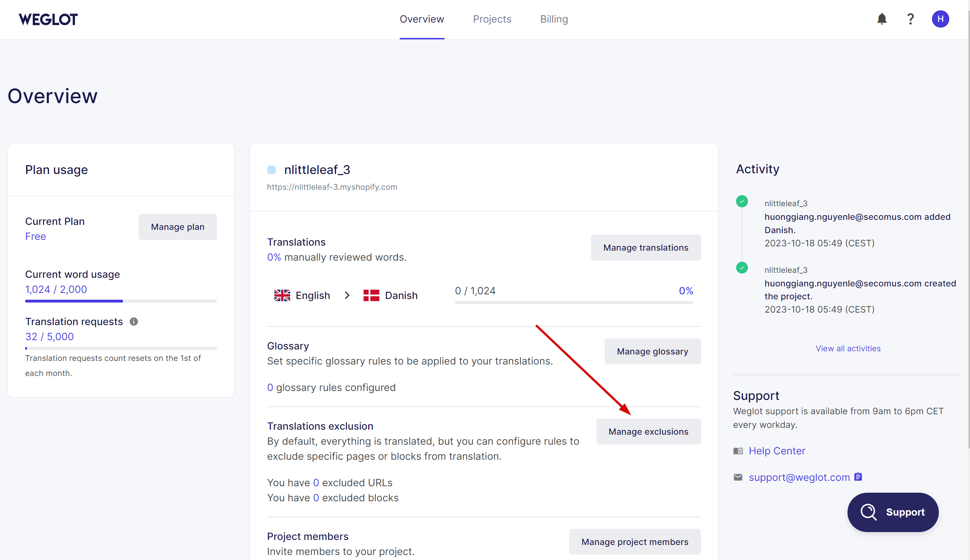Click the Help Center book icon
This screenshot has height=560, width=970.
click(738, 451)
